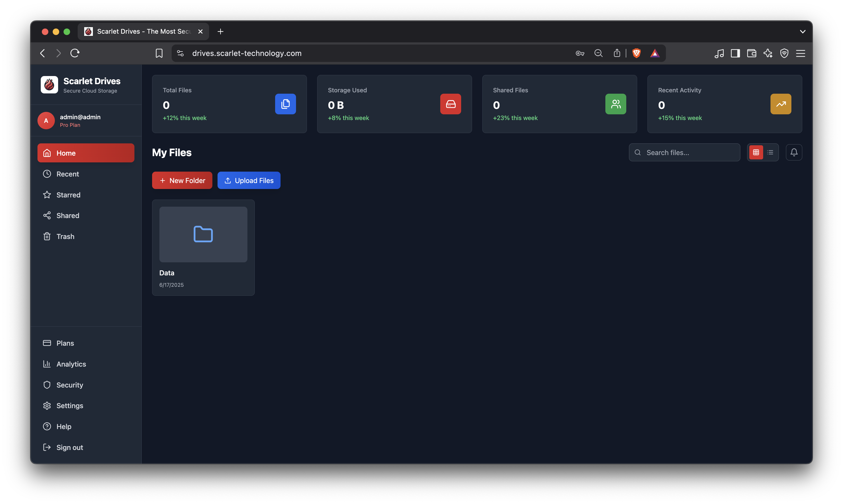Open Security settings page
Screen dimensions: 843x504
tap(86, 385)
